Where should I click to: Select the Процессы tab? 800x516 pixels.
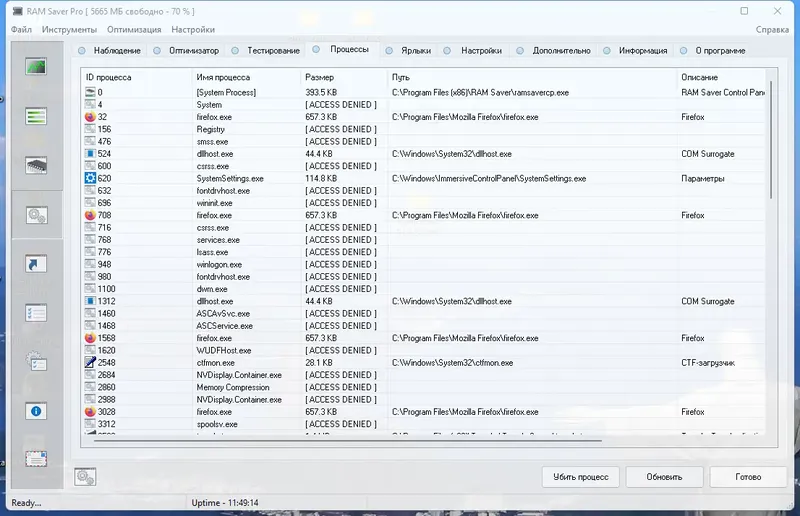pos(341,50)
